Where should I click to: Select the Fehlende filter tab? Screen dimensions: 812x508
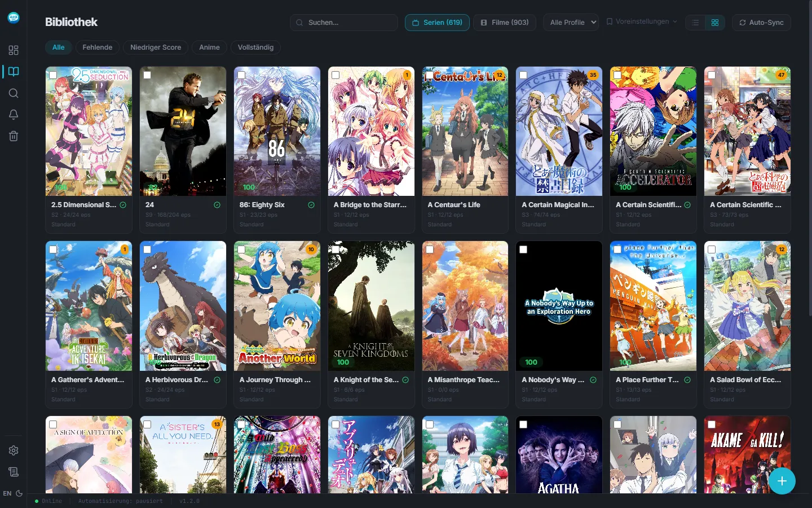click(98, 47)
